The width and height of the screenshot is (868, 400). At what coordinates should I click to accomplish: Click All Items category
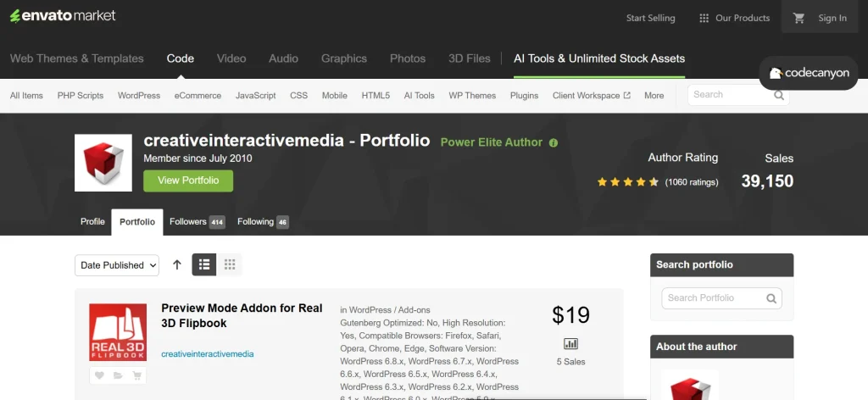pyautogui.click(x=26, y=95)
